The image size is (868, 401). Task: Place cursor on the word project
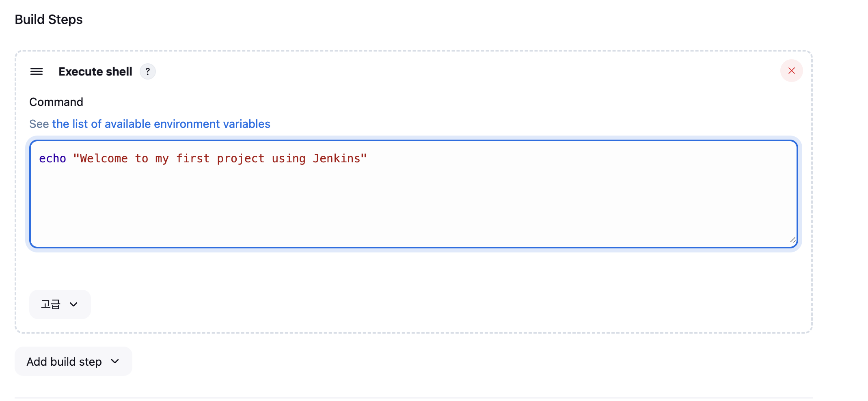(x=241, y=159)
